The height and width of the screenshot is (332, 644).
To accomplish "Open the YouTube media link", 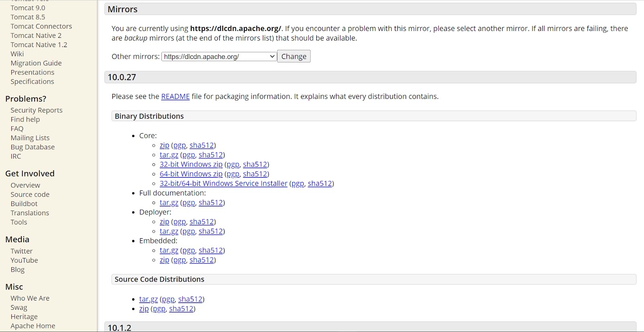I will click(x=24, y=260).
